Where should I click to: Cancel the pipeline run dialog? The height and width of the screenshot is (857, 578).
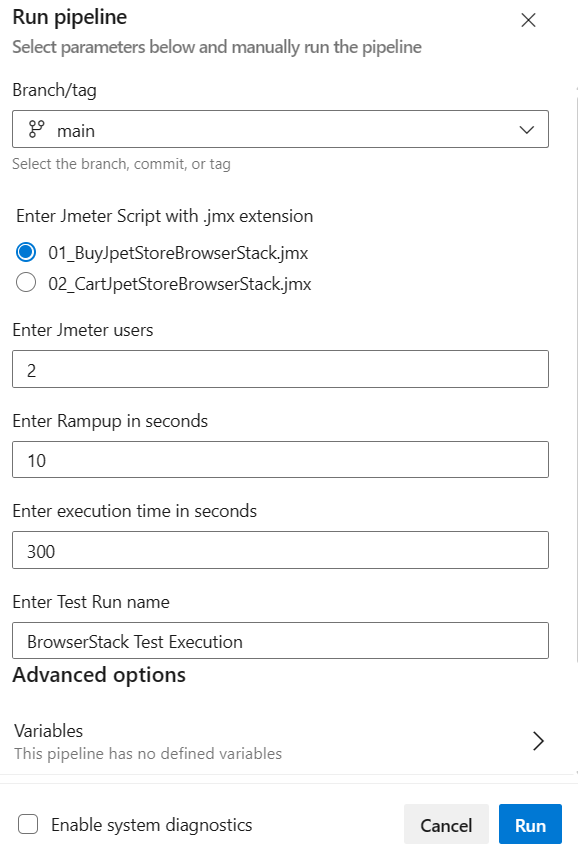point(446,824)
